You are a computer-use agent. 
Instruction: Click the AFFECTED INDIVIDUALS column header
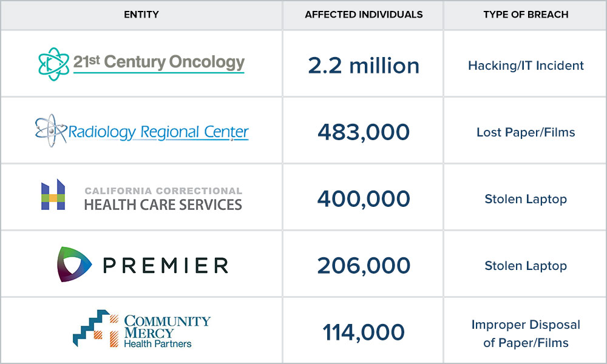coord(364,15)
